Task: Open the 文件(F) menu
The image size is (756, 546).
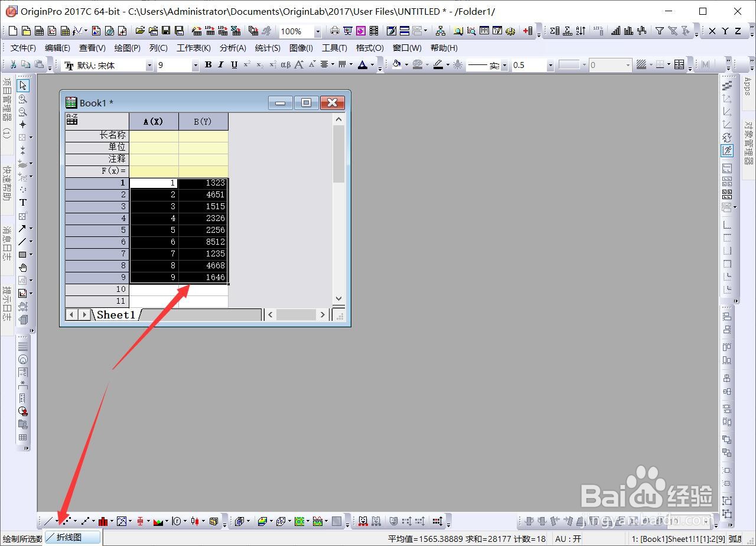Action: point(23,48)
